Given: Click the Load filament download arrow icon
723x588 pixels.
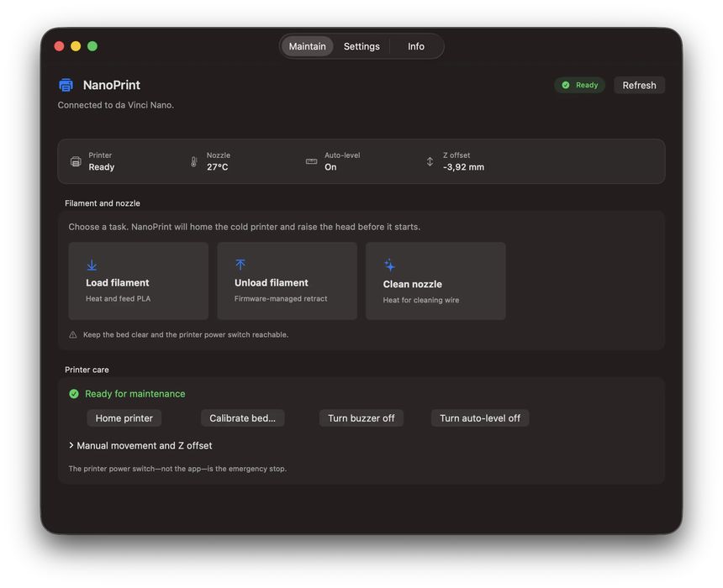Looking at the screenshot, I should coord(92,265).
